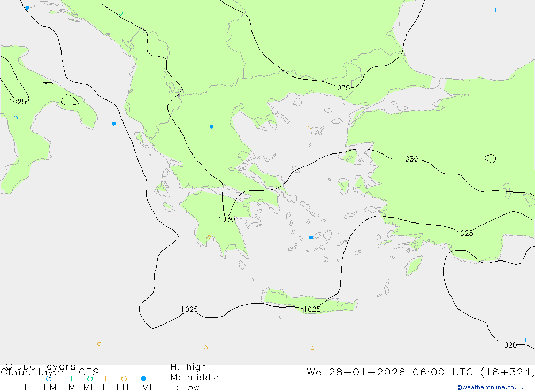Click the orange LH circle legend symbol

pos(124,379)
